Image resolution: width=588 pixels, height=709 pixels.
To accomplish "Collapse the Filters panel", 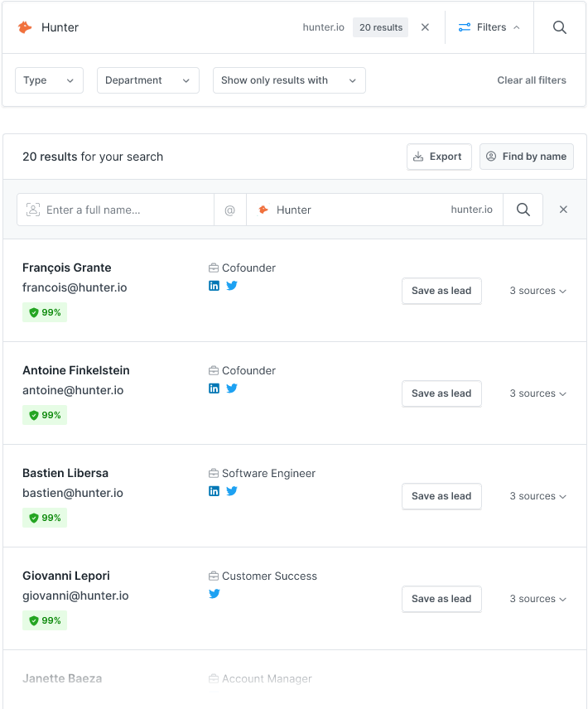I will pos(489,27).
